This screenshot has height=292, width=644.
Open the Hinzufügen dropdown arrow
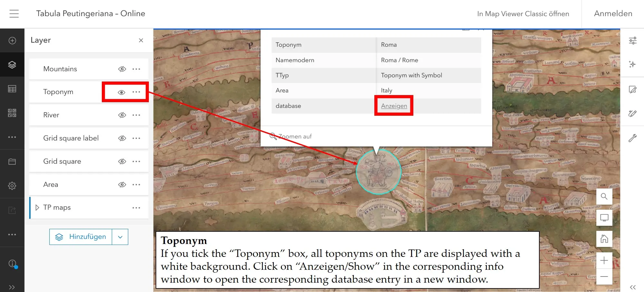[x=120, y=237]
